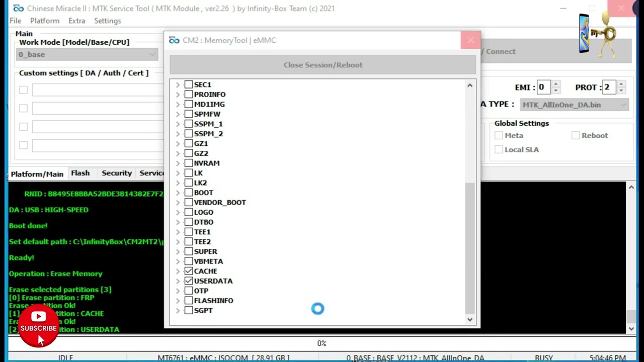Click the YouTube Subscribe icon overlay
Image resolution: width=644 pixels, height=362 pixels.
pyautogui.click(x=38, y=322)
